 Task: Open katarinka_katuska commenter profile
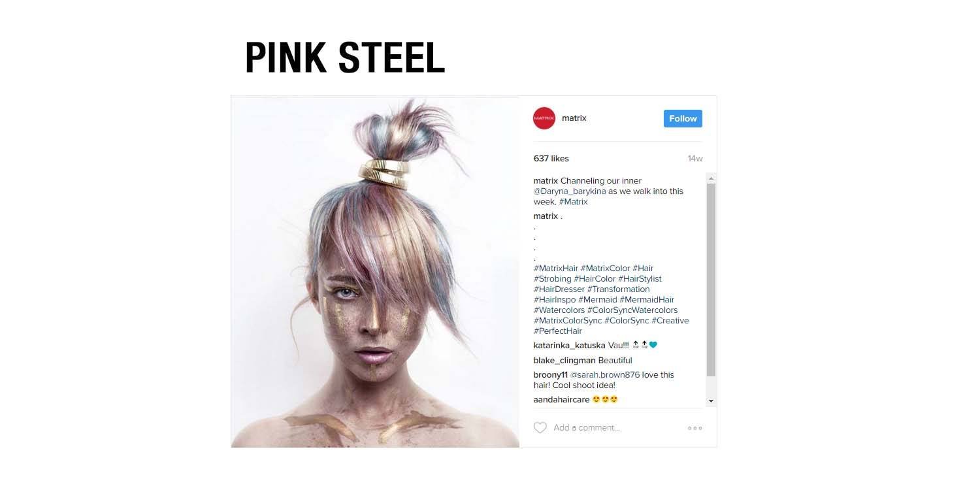click(x=570, y=345)
